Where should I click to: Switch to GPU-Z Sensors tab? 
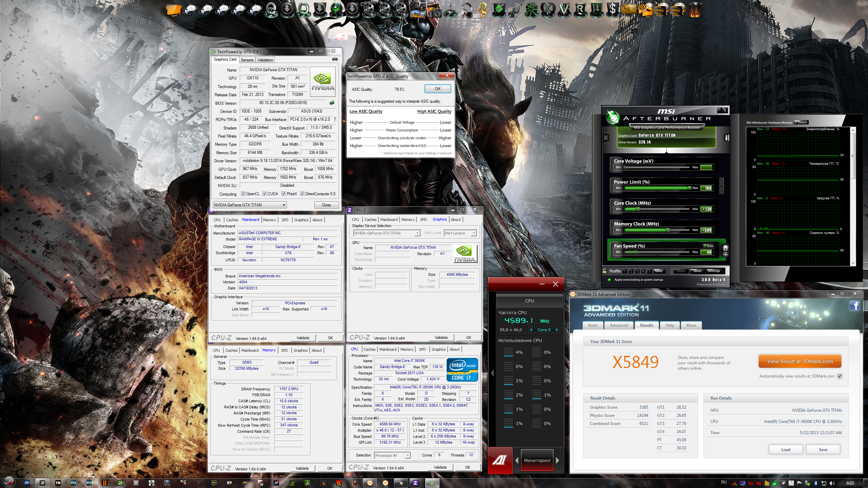click(x=247, y=60)
